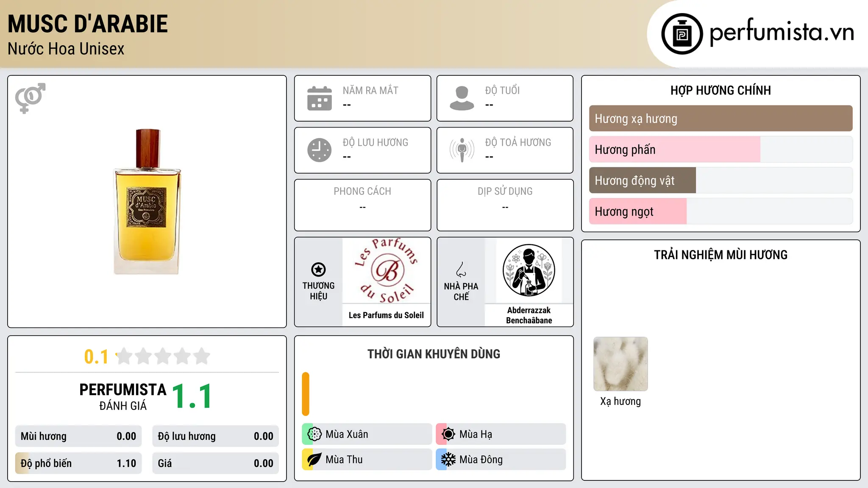
Task: Click the perfumista.vn bottle logo icon
Action: [682, 34]
